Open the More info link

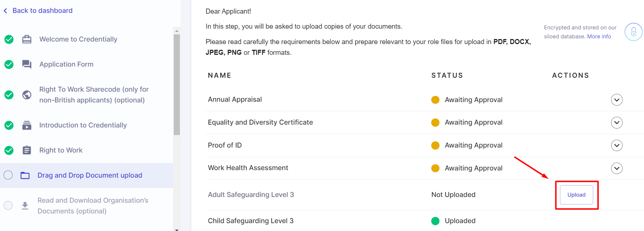click(x=599, y=36)
